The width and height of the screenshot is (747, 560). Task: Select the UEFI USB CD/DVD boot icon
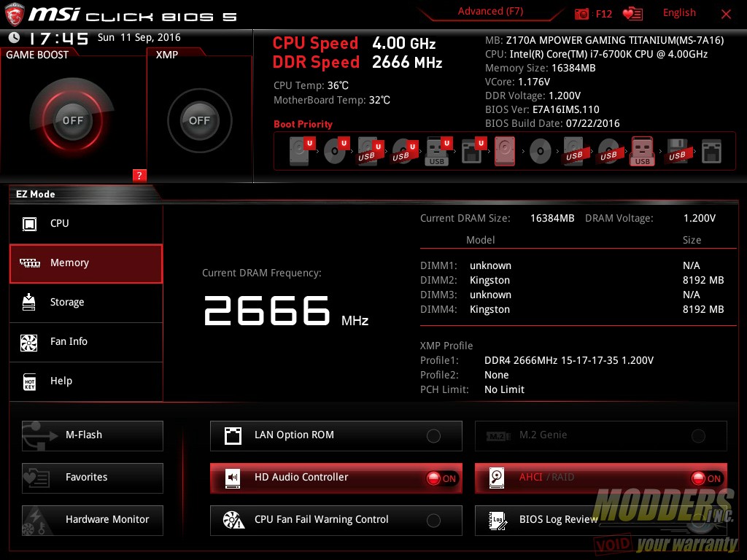coord(405,151)
